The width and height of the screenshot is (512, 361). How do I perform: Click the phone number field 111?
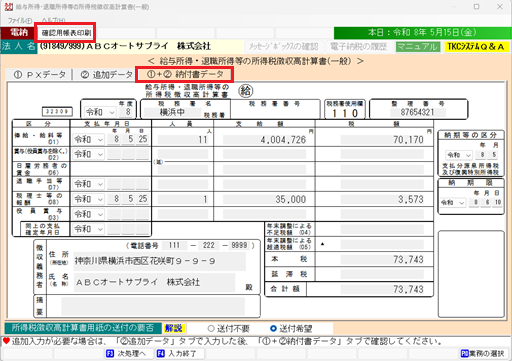(x=175, y=246)
